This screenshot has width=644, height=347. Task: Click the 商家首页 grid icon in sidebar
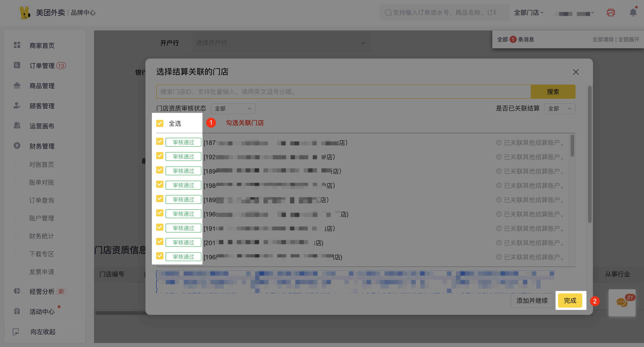[17, 45]
